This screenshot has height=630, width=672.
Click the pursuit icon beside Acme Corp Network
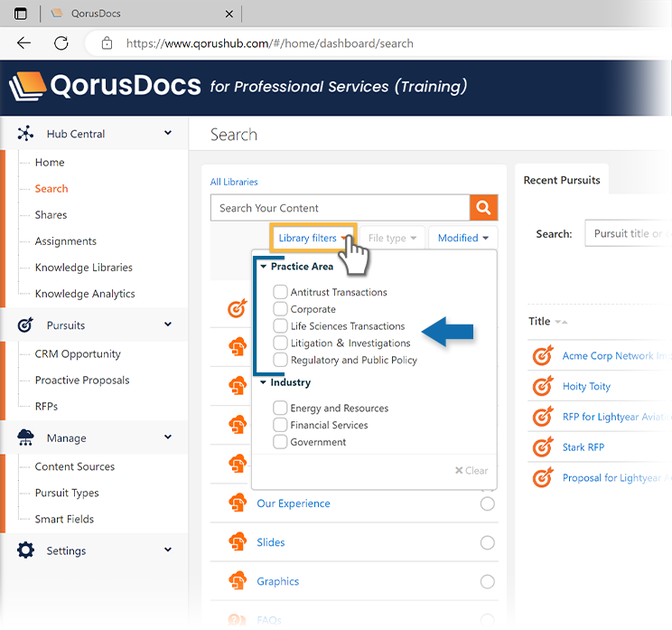543,355
